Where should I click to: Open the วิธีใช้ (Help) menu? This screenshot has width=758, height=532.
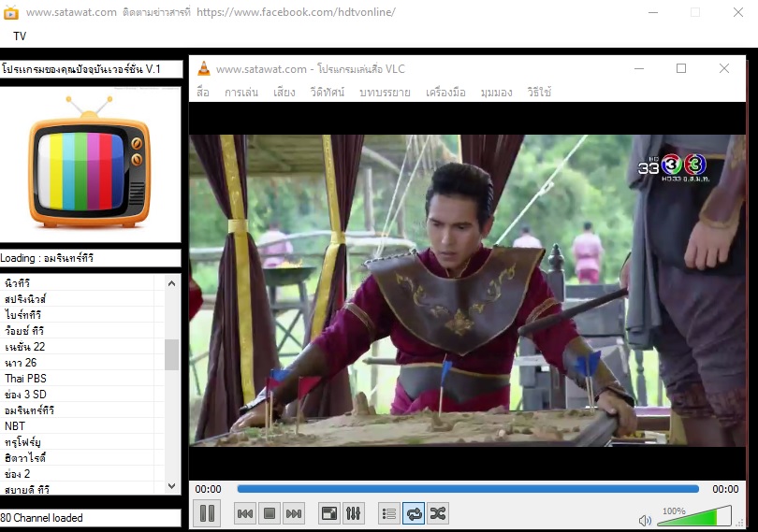539,92
